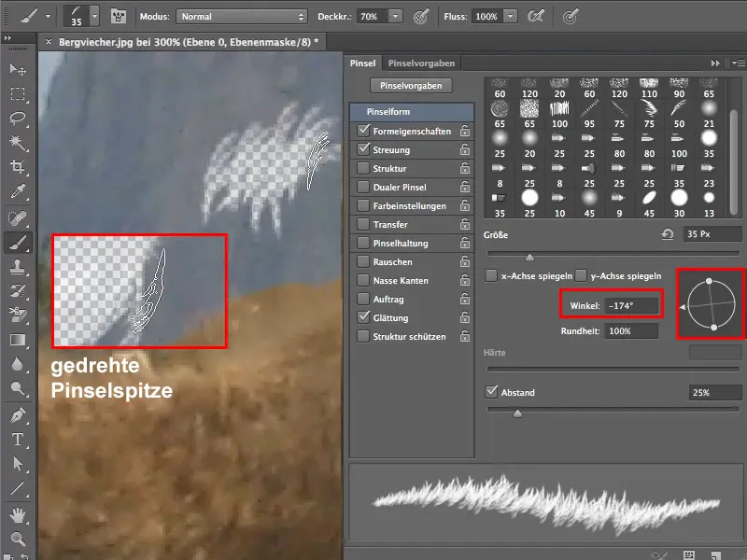
Task: Select the History Brush tool
Action: (18, 291)
